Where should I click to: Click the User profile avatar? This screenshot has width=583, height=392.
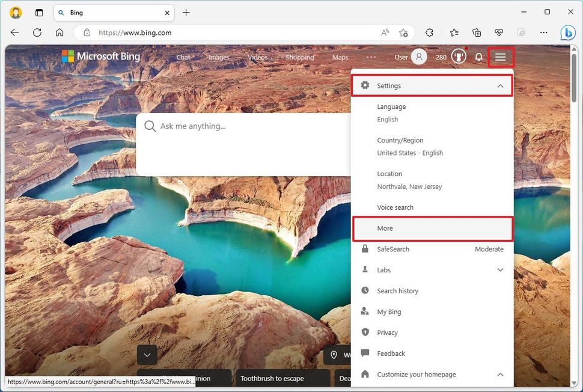click(x=419, y=57)
